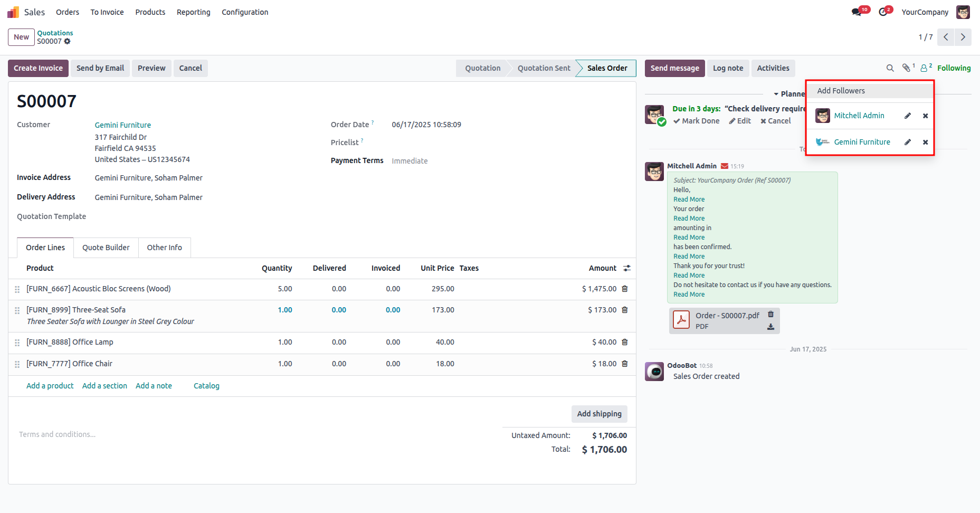
Task: Grab the Office Lamp row handle
Action: [x=17, y=343]
